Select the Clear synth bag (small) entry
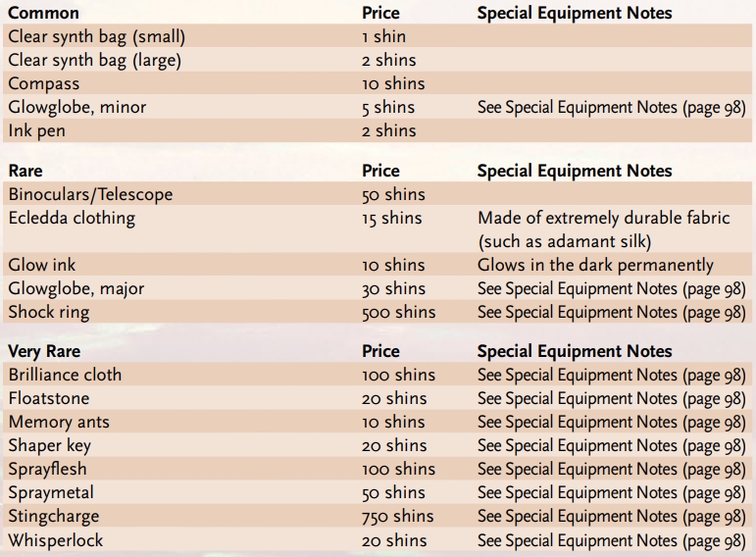756x557 pixels. point(96,37)
